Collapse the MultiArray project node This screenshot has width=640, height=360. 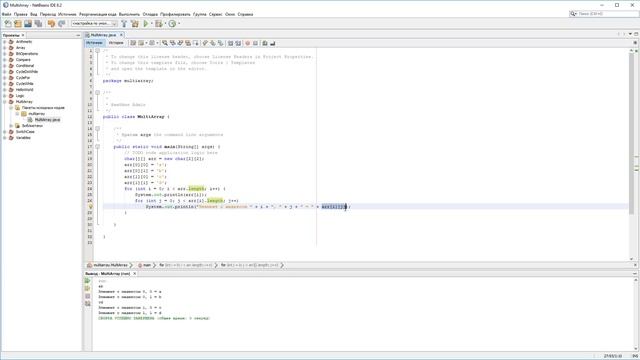5,102
